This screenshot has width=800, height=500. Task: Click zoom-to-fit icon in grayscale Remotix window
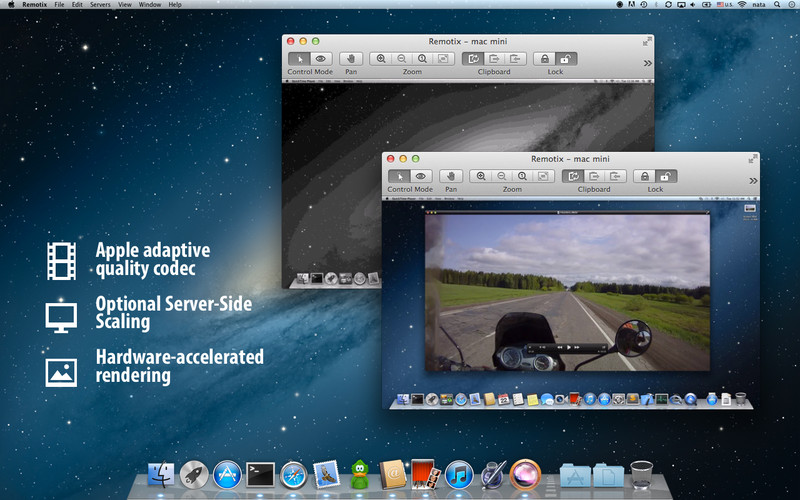click(x=443, y=59)
